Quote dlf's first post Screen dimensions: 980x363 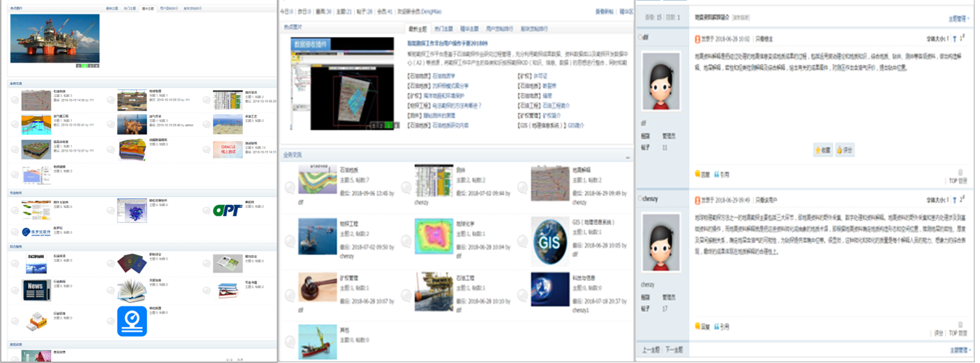[722, 174]
